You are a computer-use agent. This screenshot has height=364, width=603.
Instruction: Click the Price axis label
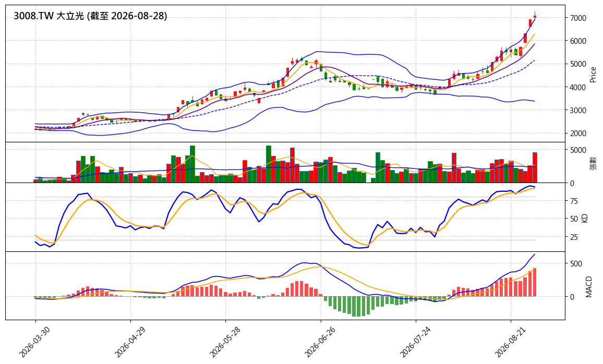pos(593,75)
